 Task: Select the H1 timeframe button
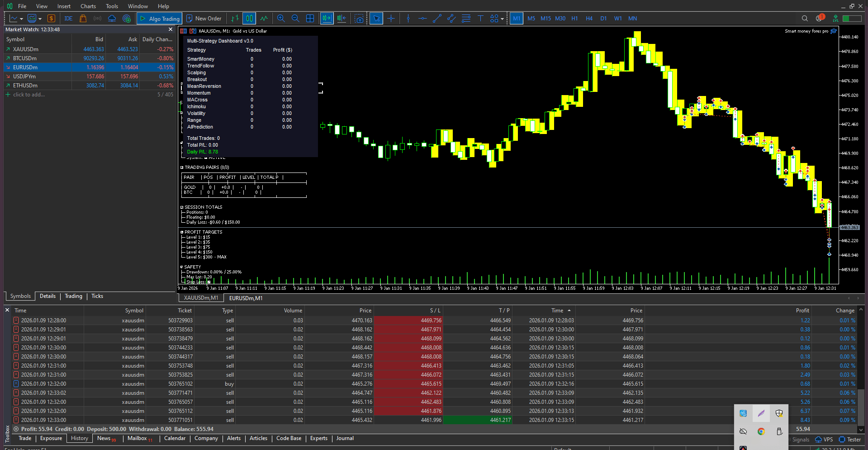574,19
